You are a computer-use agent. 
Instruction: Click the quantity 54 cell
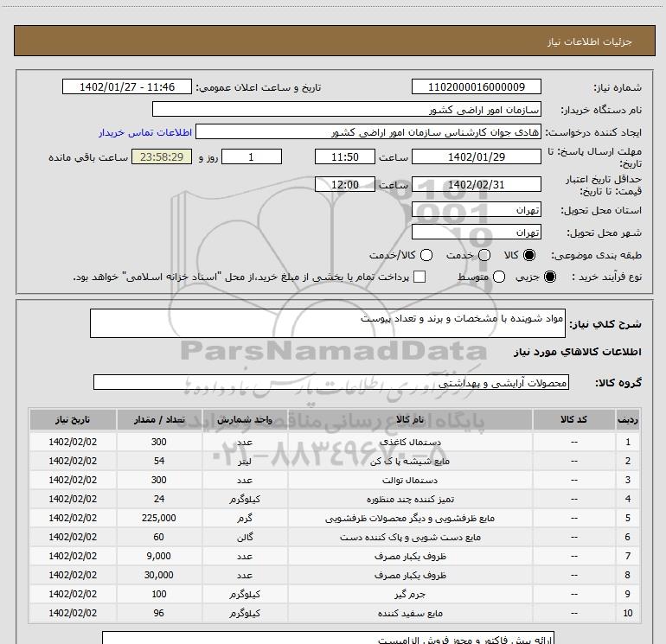pyautogui.click(x=159, y=461)
